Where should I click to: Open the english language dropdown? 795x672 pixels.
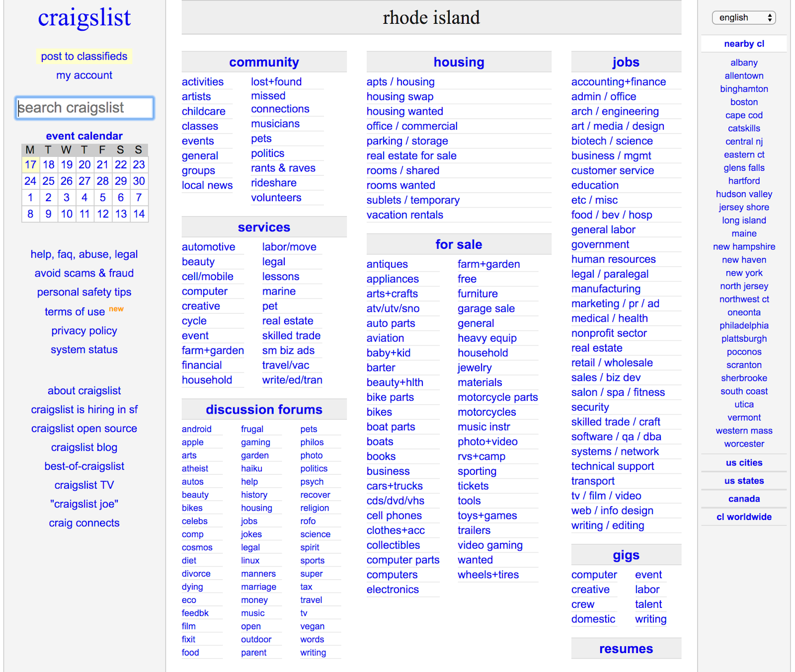[744, 18]
